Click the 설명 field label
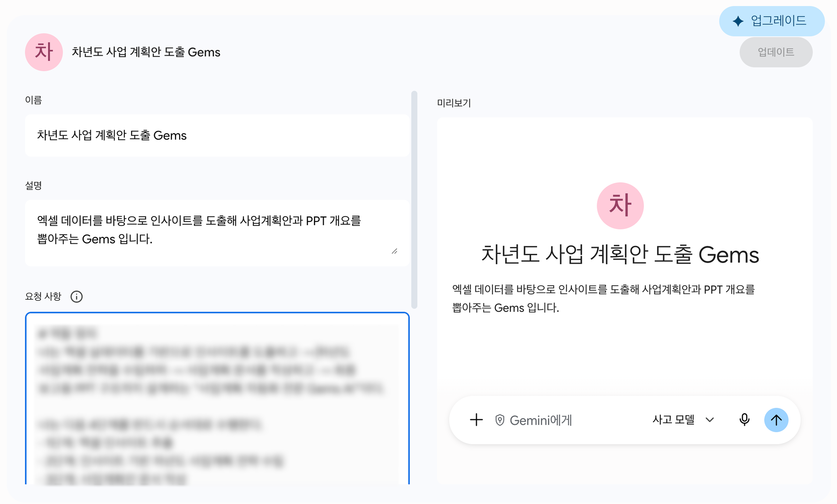Viewport: 837px width, 504px height. pyautogui.click(x=33, y=185)
